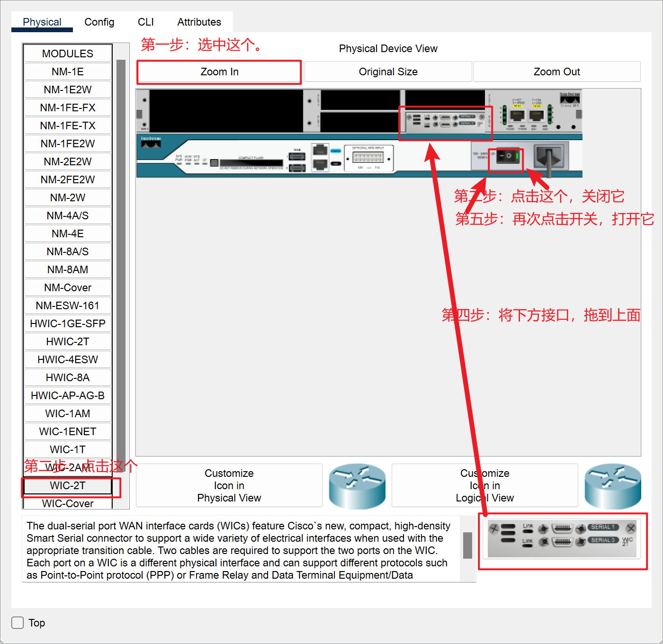The height and width of the screenshot is (644, 663).
Task: Select the HWIC-4ESW module
Action: pyautogui.click(x=68, y=359)
